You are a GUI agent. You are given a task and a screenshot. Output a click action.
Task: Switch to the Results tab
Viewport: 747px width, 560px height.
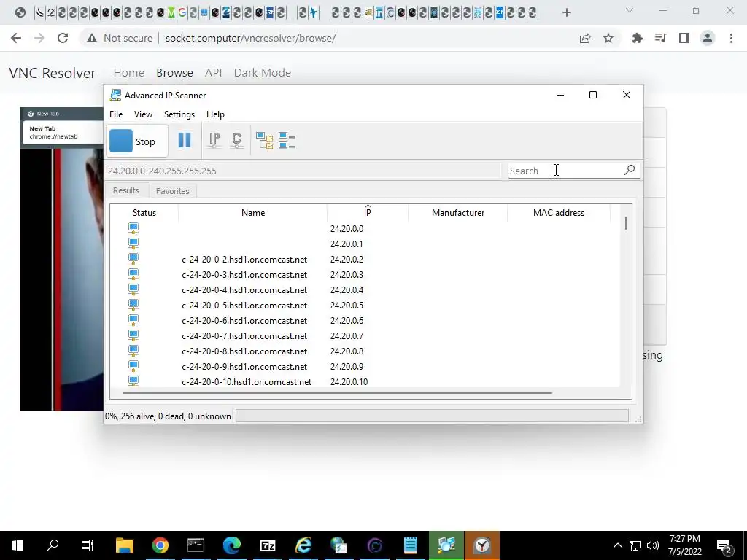(x=125, y=190)
